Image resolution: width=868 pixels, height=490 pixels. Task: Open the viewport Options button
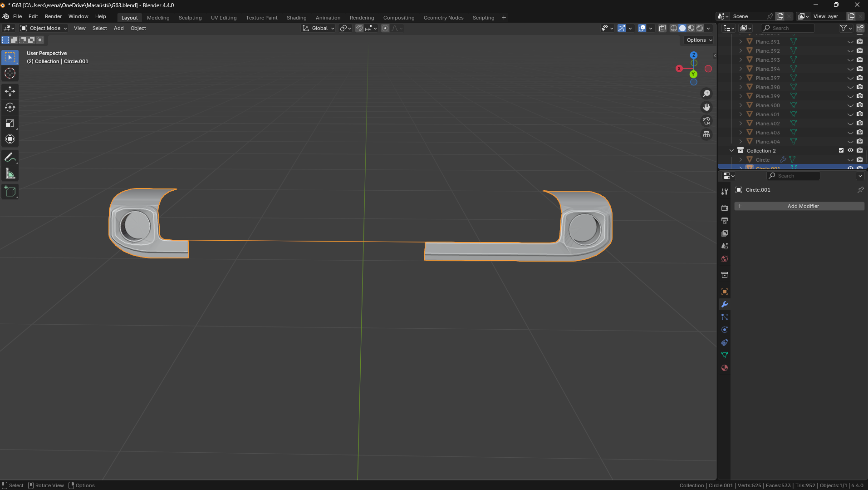(x=699, y=40)
